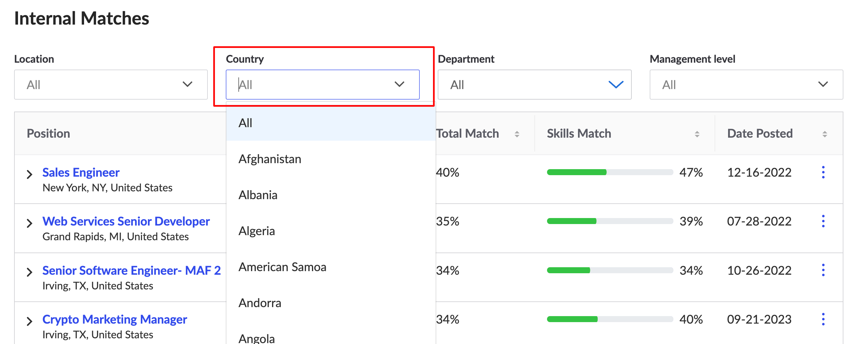Expand the Senior Software Engineer- MAF 2 row
Viewport: 868px width, 344px height.
click(30, 272)
